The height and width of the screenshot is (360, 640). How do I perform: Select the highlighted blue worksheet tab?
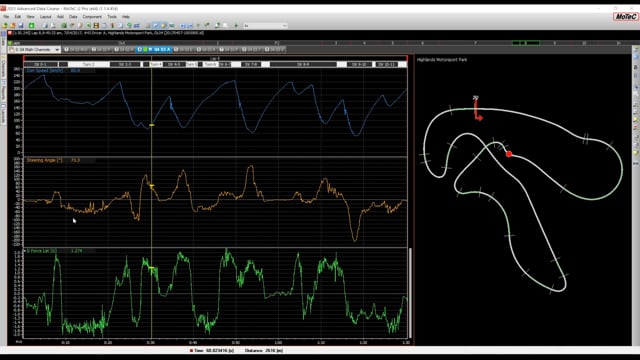click(x=154, y=49)
